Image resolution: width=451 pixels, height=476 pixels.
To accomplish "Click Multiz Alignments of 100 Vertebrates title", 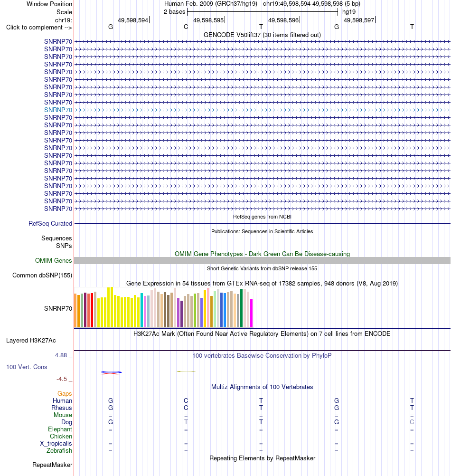I will (262, 387).
